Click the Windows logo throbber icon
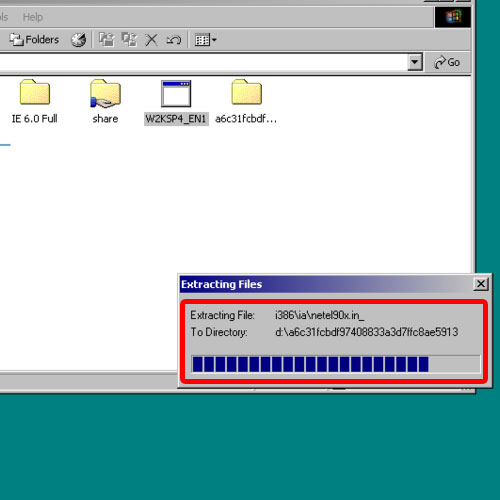This screenshot has width=500, height=500. [x=453, y=17]
